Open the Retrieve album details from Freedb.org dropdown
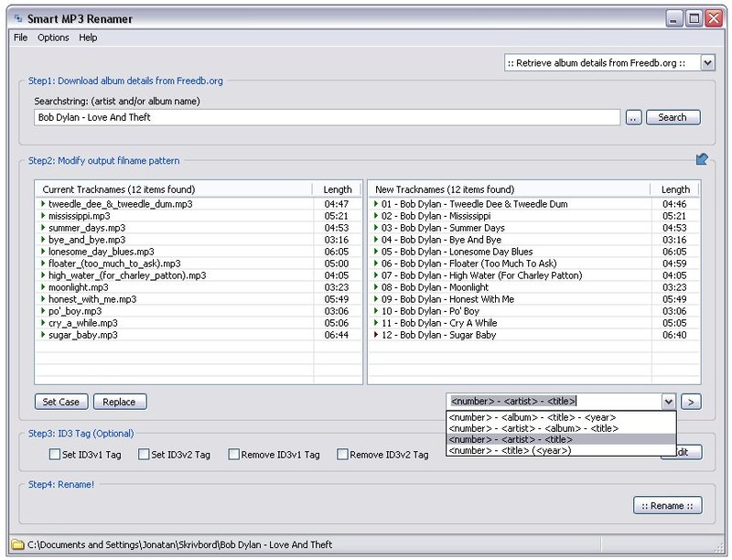 click(x=707, y=63)
